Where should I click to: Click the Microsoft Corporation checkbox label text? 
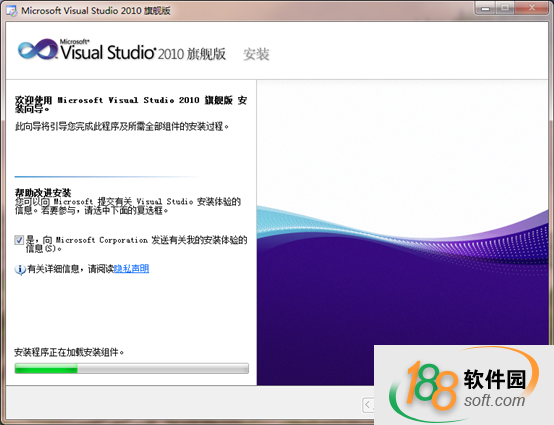tap(136, 244)
